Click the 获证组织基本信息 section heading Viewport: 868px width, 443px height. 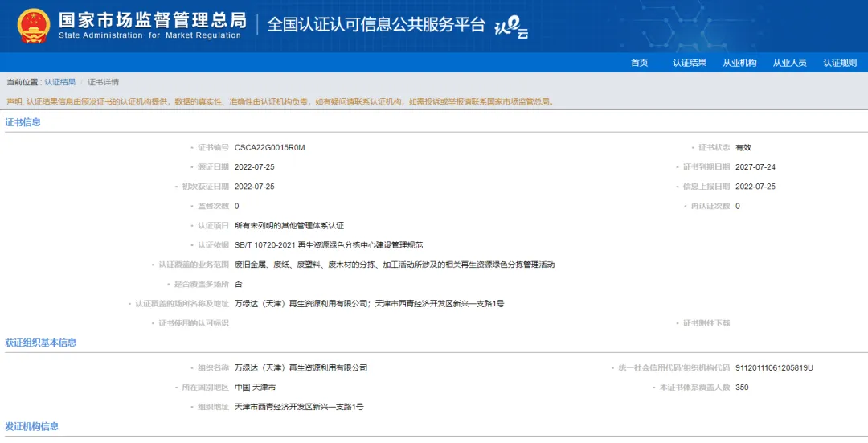(40, 343)
